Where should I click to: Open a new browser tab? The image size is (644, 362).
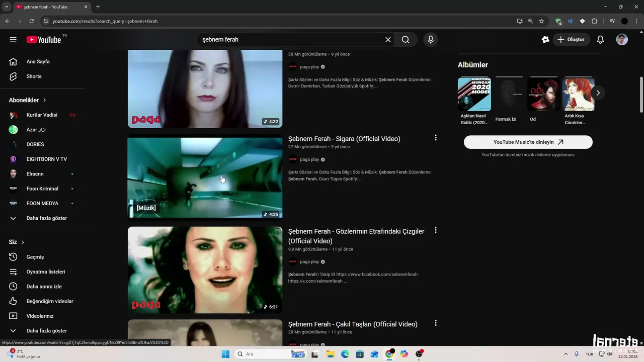[98, 7]
